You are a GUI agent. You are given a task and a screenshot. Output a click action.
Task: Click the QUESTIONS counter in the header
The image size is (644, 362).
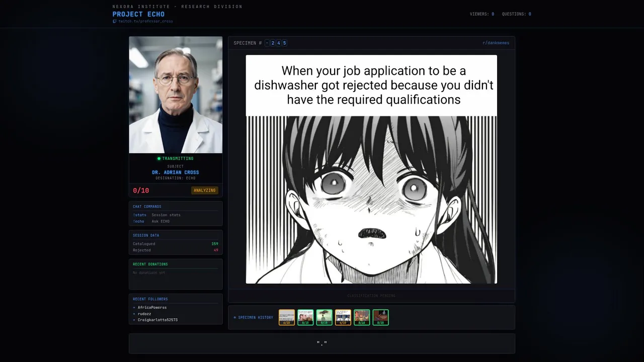(516, 14)
